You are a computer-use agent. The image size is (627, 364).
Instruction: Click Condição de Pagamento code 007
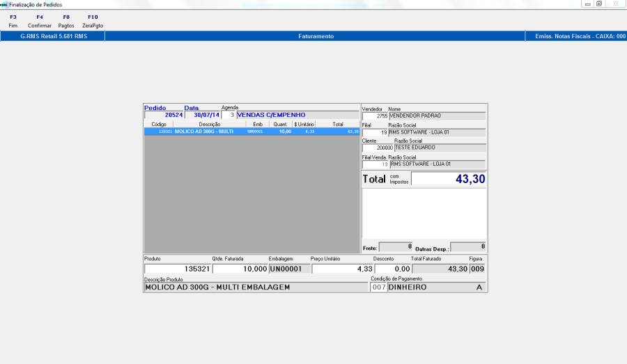pyautogui.click(x=378, y=287)
